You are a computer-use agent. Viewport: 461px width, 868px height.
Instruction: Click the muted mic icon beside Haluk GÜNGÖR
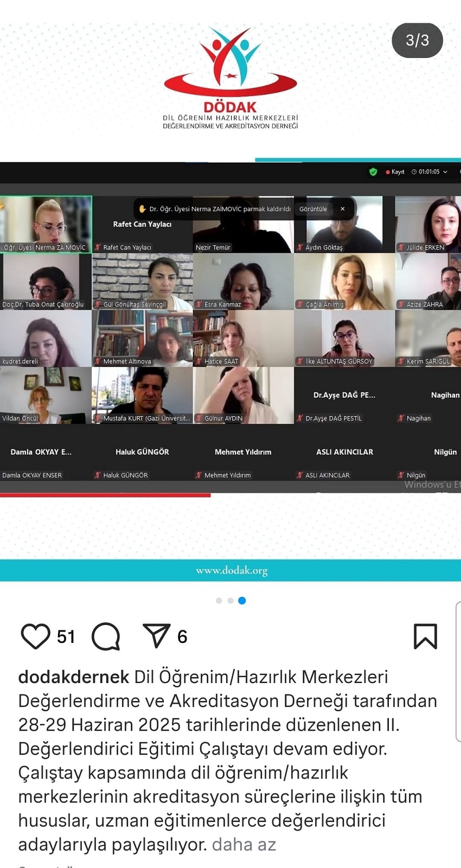[x=98, y=475]
